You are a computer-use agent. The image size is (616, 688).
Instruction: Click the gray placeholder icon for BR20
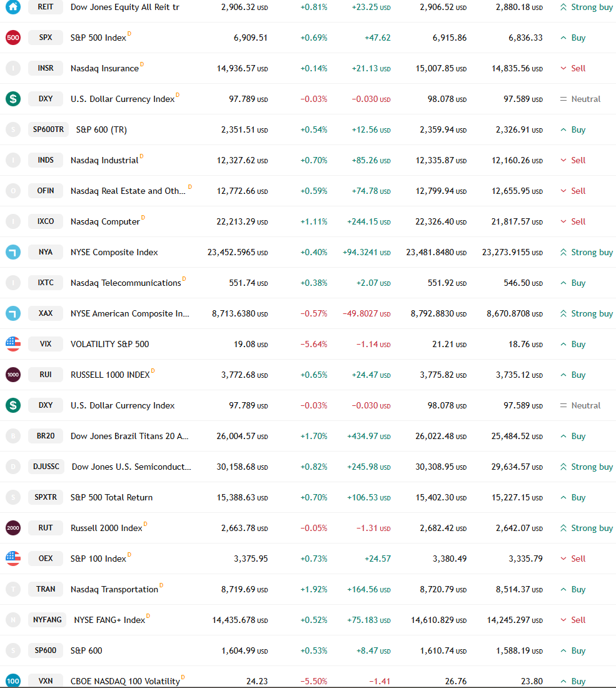tap(13, 436)
